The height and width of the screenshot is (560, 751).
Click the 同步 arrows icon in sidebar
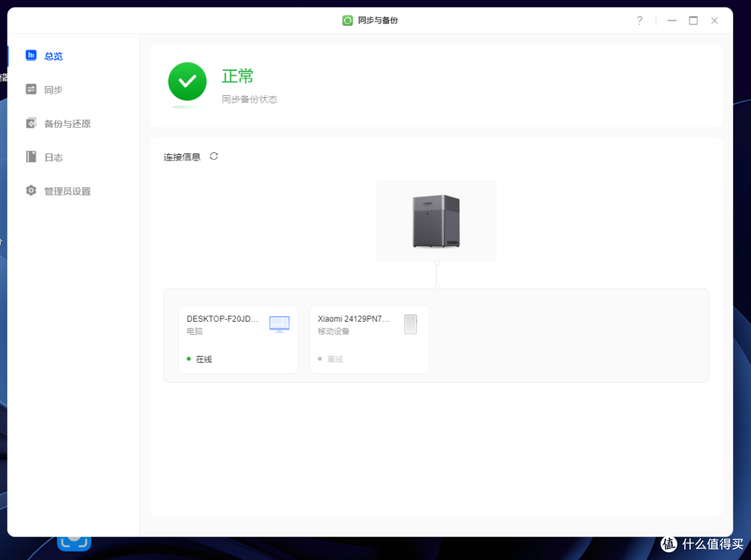click(31, 90)
